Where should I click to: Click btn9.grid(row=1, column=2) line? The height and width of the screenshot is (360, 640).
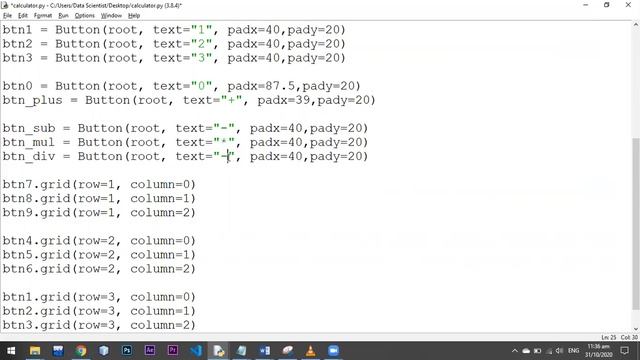[99, 213]
